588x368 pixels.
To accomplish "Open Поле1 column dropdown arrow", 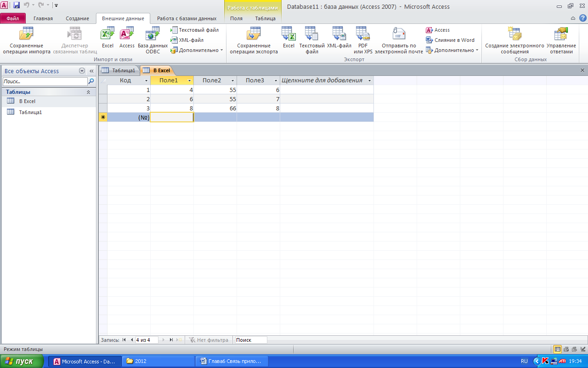I will click(x=190, y=80).
